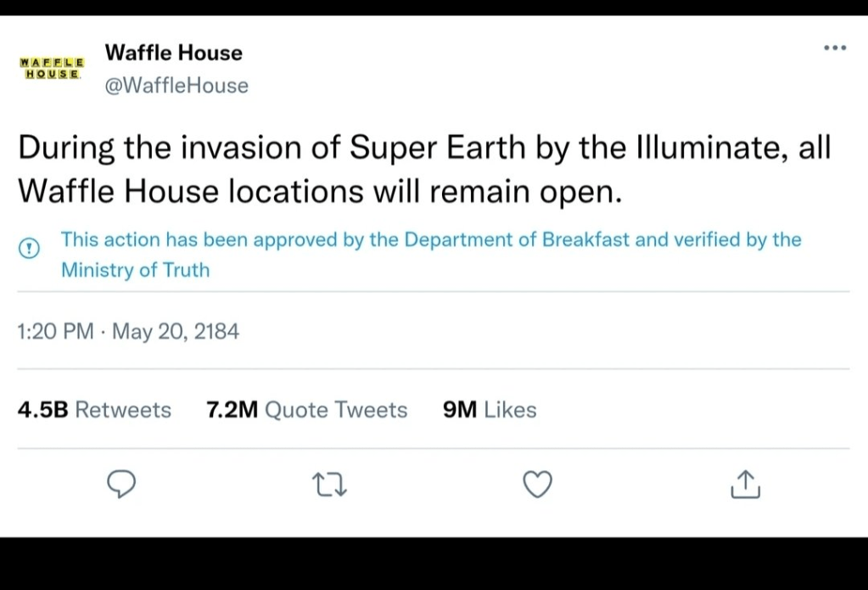Retweet using the arrows icon
Viewport: 868px width, 590px height.
click(330, 485)
